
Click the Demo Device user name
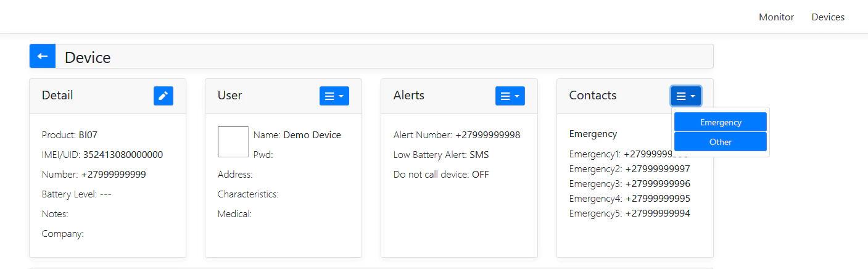point(312,135)
